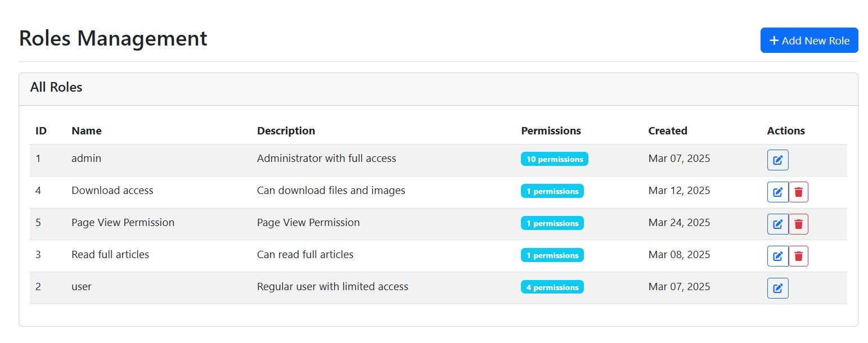This screenshot has width=868, height=343.
Task: Click the admin 10 permissions badge
Action: (554, 159)
